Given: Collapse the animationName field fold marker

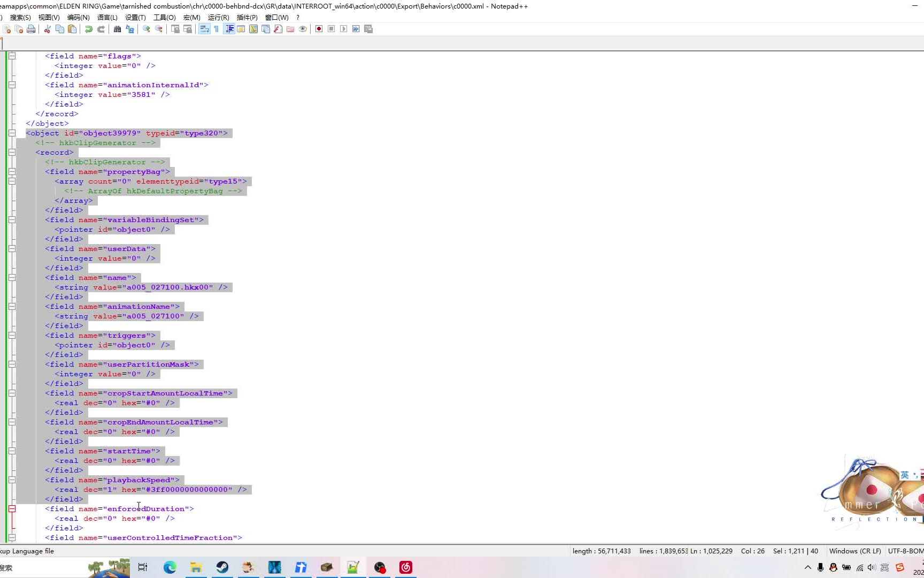Looking at the screenshot, I should 12,306.
